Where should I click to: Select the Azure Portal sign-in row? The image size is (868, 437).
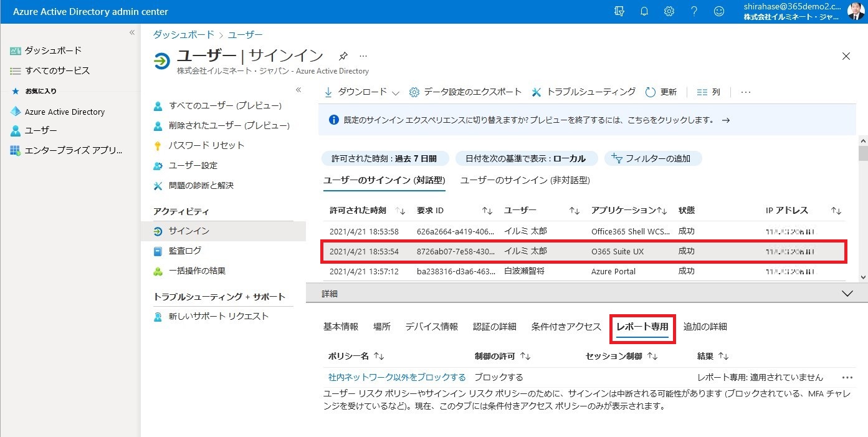tap(584, 271)
